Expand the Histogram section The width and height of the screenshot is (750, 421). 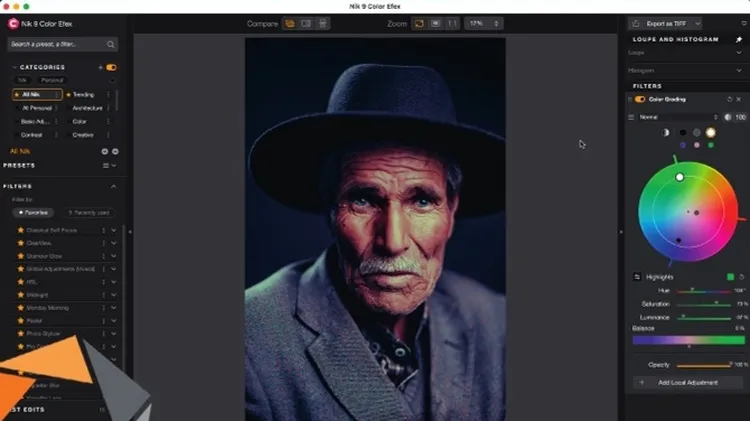(739, 70)
